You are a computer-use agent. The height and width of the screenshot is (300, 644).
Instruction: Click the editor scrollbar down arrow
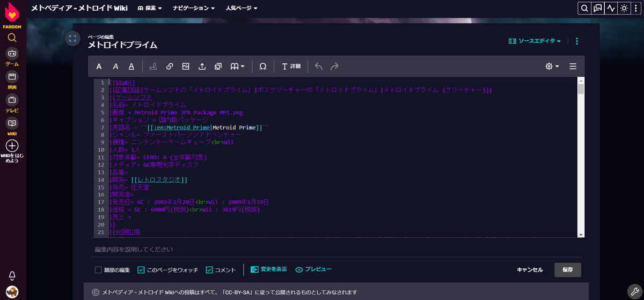click(581, 235)
